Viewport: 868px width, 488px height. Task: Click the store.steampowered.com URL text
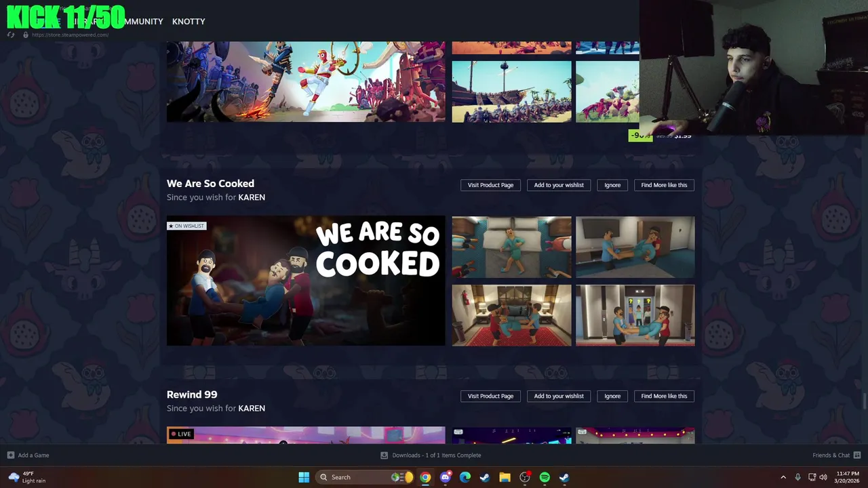pyautogui.click(x=70, y=35)
